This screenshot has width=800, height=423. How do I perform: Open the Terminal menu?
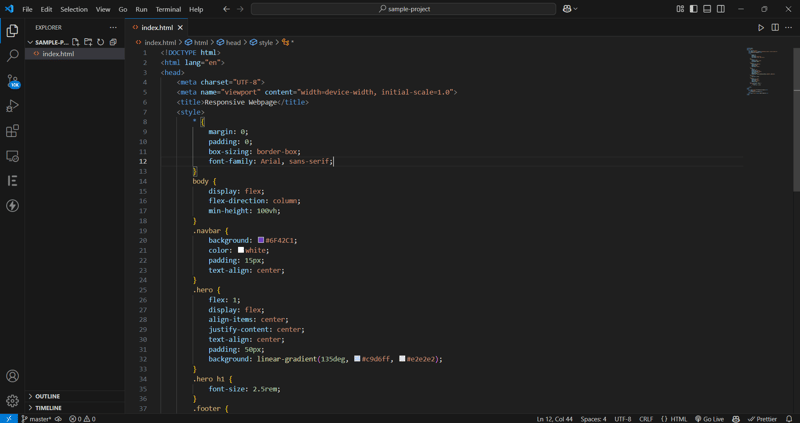click(168, 9)
